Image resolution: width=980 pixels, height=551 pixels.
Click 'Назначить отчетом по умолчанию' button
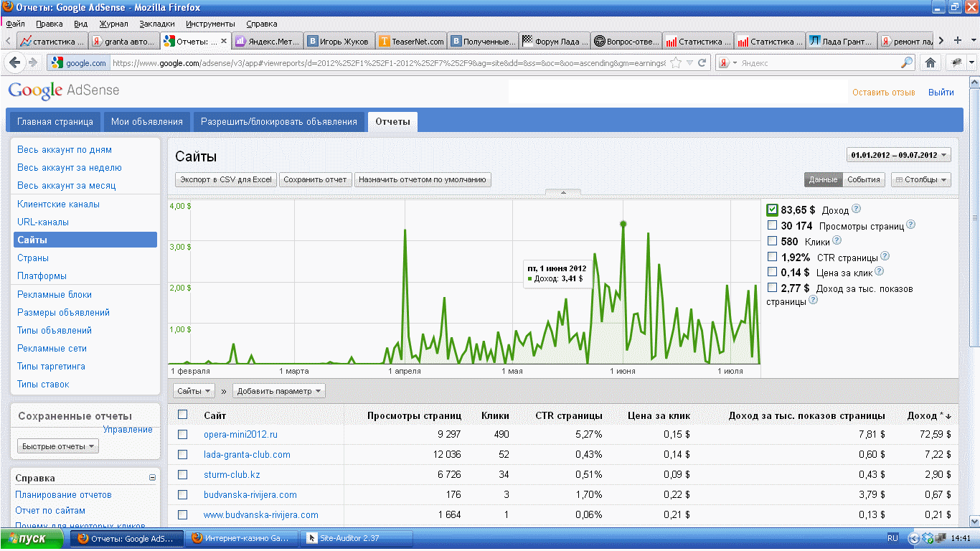[423, 179]
